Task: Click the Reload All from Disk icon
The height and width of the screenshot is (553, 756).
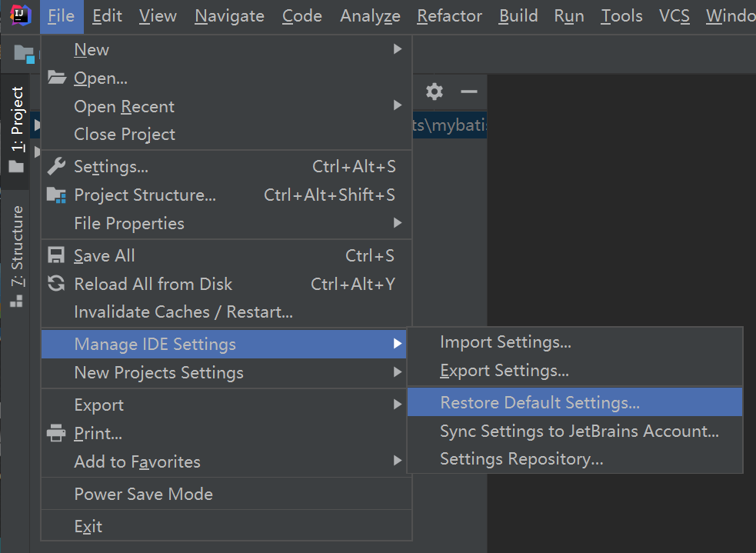Action: [56, 284]
